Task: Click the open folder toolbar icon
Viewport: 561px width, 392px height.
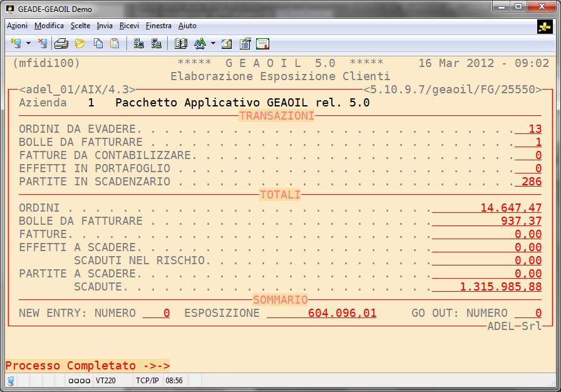Action: click(x=80, y=44)
